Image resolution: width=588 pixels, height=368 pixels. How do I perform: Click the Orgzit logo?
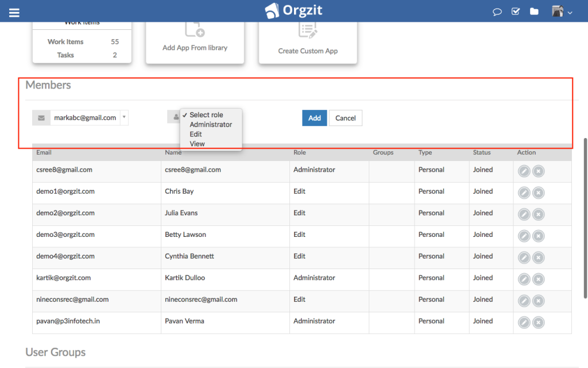[293, 10]
